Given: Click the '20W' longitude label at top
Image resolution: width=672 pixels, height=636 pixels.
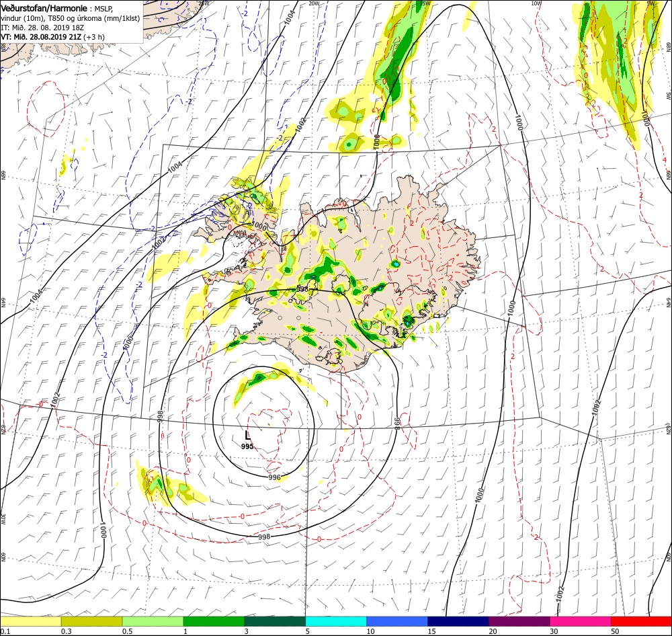Looking at the screenshot, I should pos(314,3).
